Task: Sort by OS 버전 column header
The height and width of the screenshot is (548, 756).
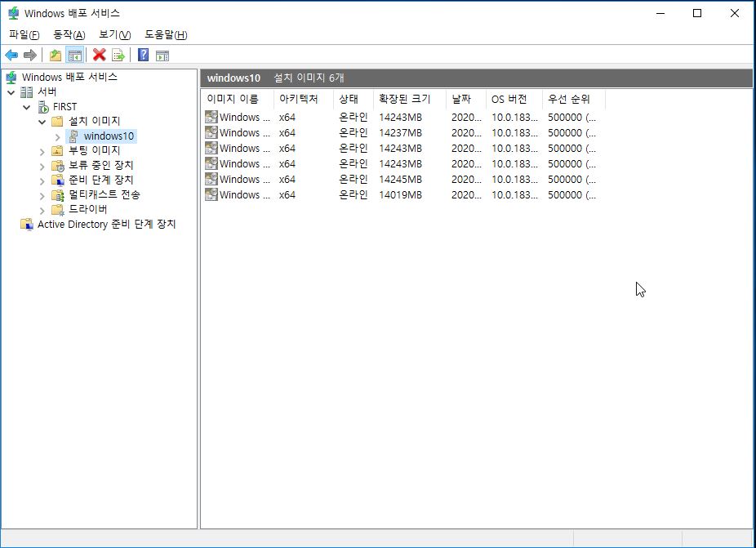Action: click(514, 99)
